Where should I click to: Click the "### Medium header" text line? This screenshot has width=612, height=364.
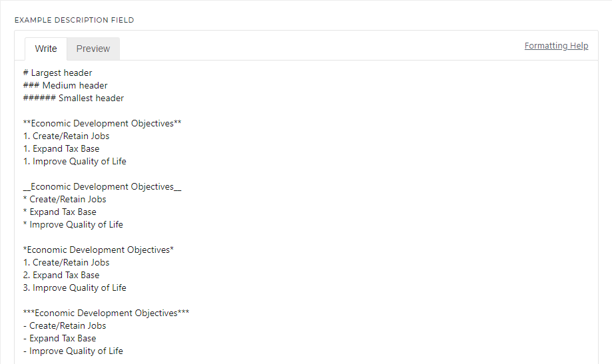coord(65,86)
